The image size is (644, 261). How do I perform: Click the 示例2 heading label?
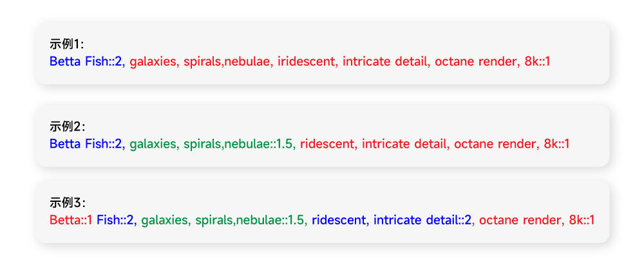tap(68, 127)
